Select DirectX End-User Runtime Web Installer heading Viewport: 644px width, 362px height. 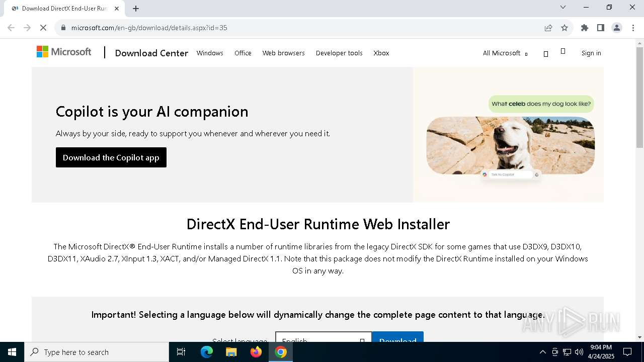(x=318, y=224)
